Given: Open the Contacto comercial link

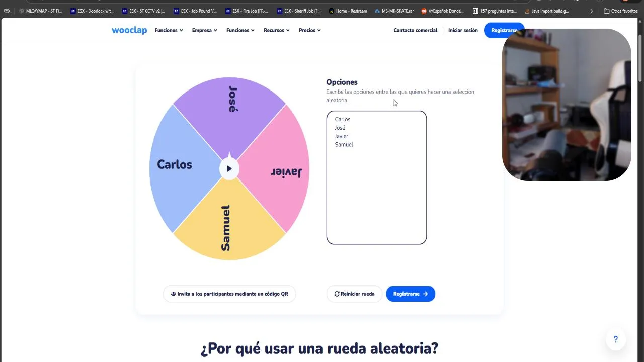Looking at the screenshot, I should point(416,30).
